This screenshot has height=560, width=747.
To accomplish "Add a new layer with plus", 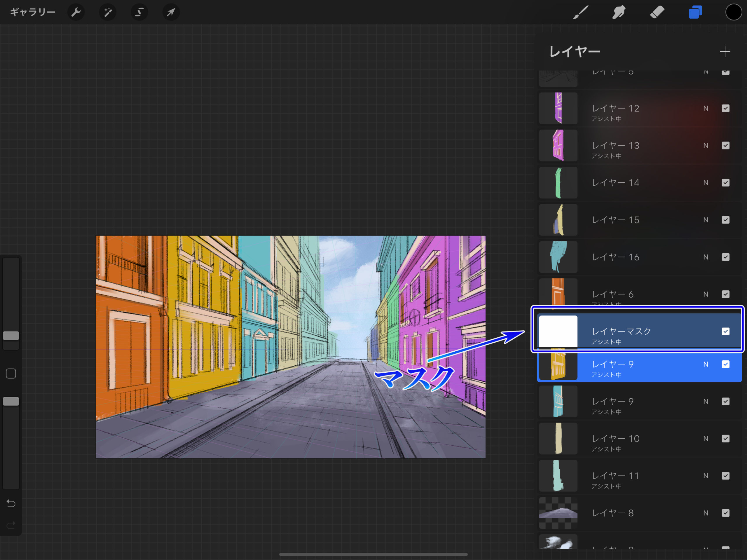I will (x=725, y=52).
